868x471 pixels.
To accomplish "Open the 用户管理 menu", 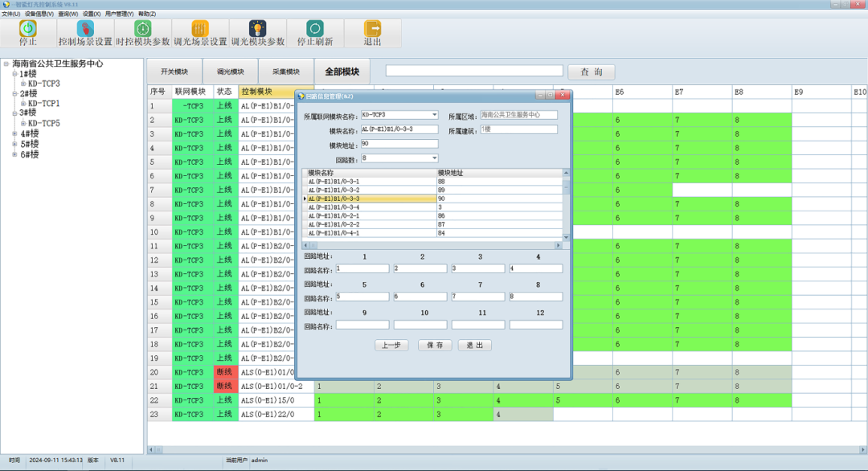I will pyautogui.click(x=119, y=14).
